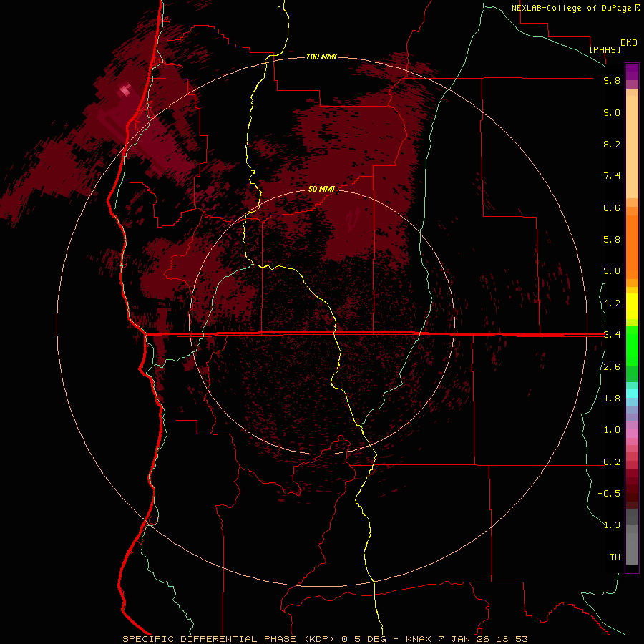Click the bright pink radar echo spot northwest

click(x=125, y=90)
